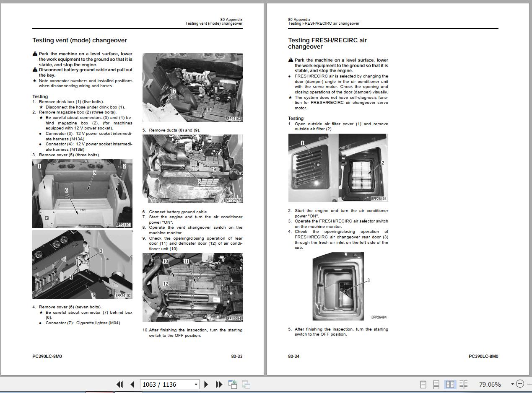532x393 pixels.
Task: Click the previous view navigation icon
Action: coord(233,384)
